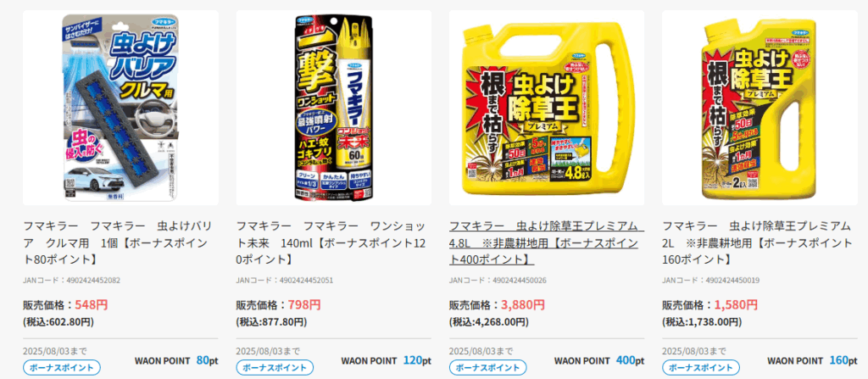
Task: Click ボーナスポイント badge under the 798円 product
Action: coord(275,367)
